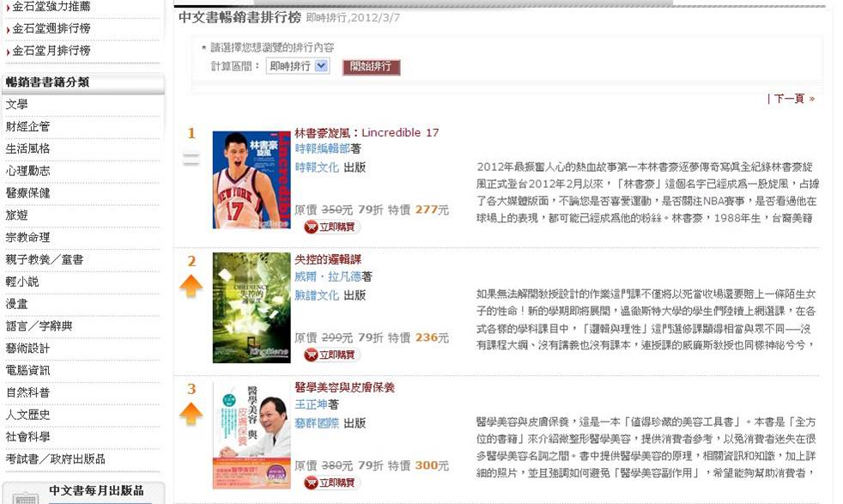Viewport: 843px width, 504px height.
Task: Click the author link 王正坤
Action: pyautogui.click(x=311, y=404)
